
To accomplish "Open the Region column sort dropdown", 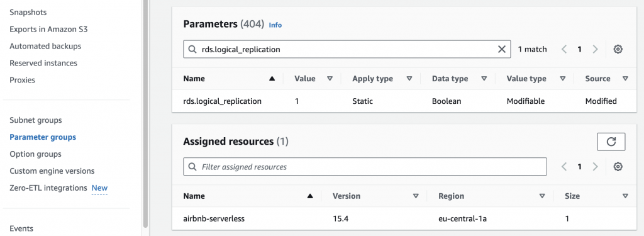I will pos(542,196).
